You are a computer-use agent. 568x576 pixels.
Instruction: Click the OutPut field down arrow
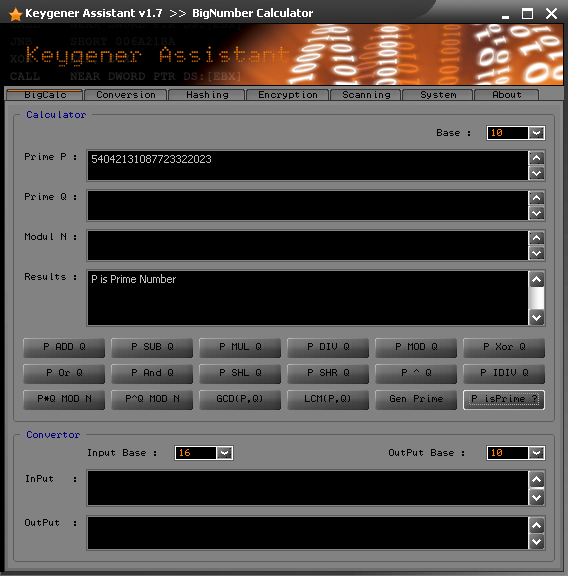click(536, 541)
